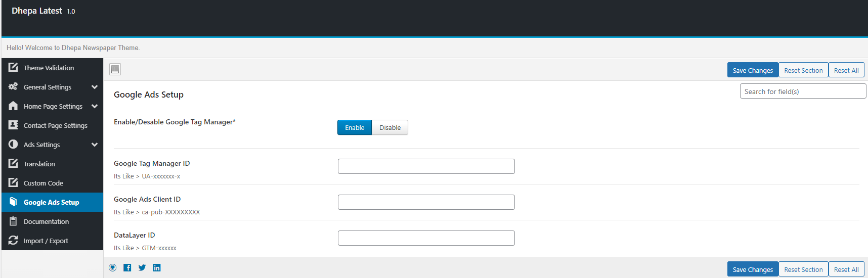Viewport: 868px width, 278px height.
Task: Click the Theme Validation sidebar icon
Action: (x=13, y=67)
